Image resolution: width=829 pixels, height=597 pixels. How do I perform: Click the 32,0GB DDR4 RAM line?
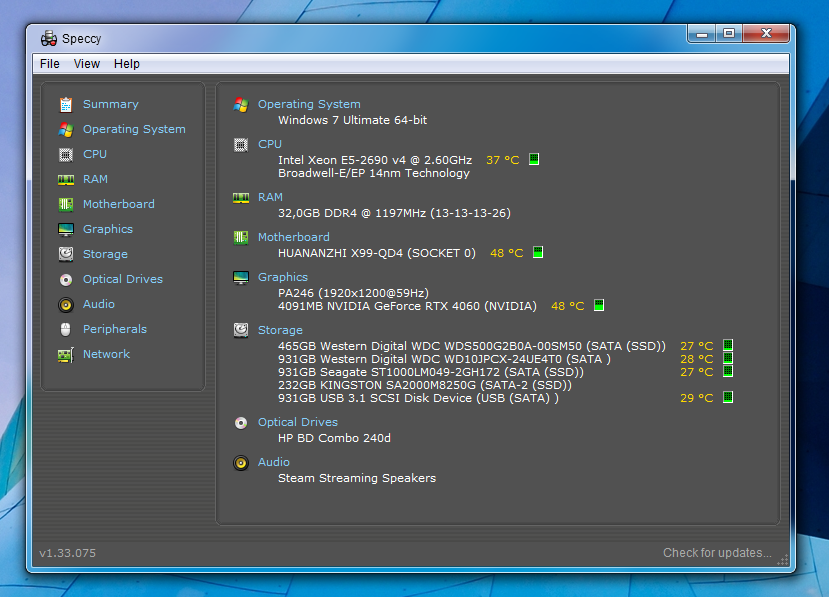click(x=394, y=213)
